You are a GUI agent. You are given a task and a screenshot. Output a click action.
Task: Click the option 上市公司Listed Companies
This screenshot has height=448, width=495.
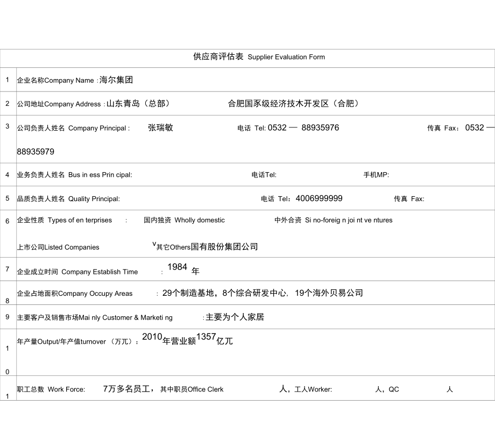click(58, 247)
